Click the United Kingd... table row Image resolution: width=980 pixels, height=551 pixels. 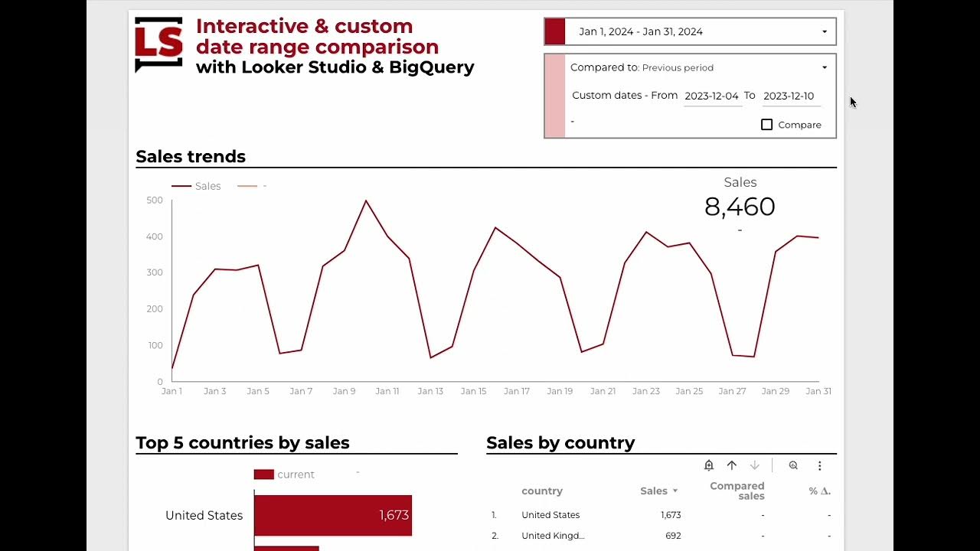(661, 536)
